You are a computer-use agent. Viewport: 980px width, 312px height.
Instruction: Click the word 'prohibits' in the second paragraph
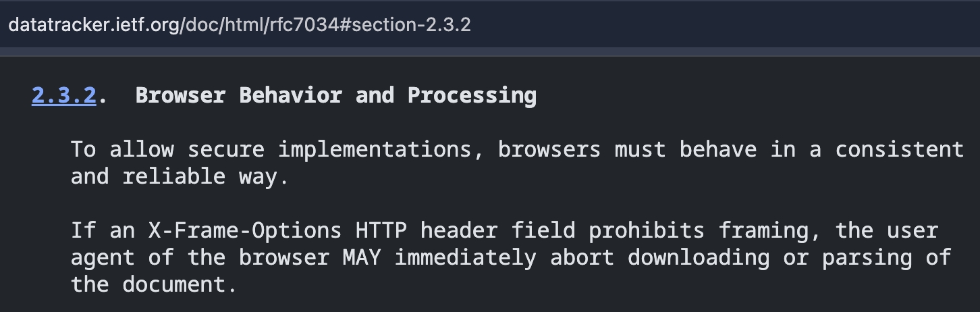647,230
